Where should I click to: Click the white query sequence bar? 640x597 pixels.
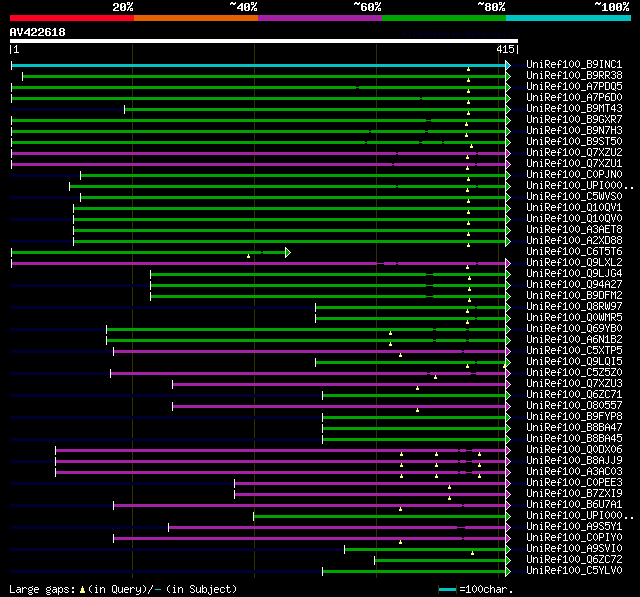pyautogui.click(x=264, y=41)
